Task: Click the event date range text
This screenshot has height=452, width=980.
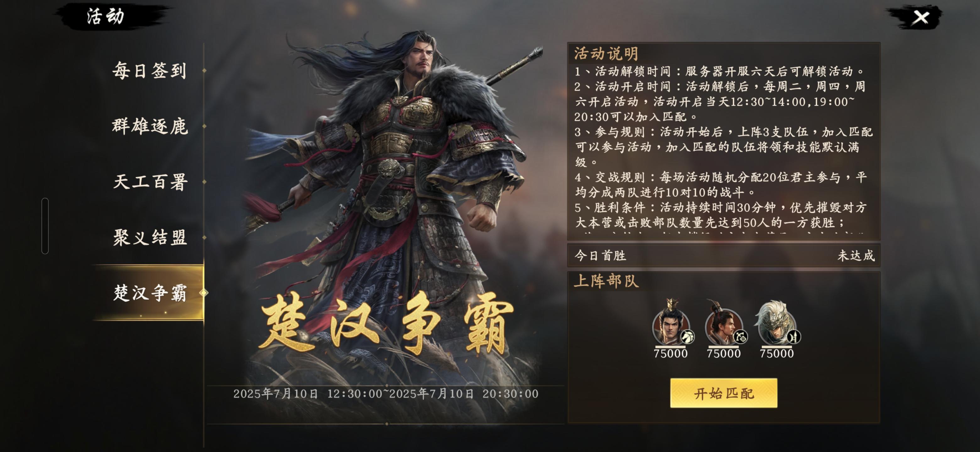Action: click(386, 394)
